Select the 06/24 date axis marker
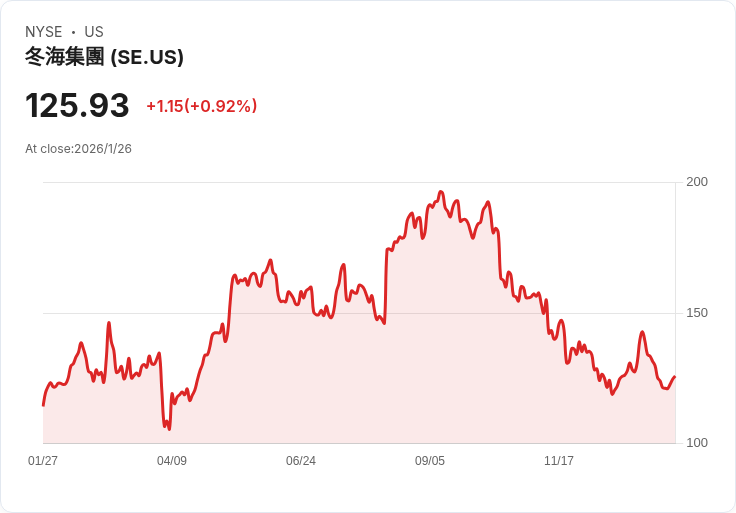Viewport: 736px width, 513px height. 301,461
